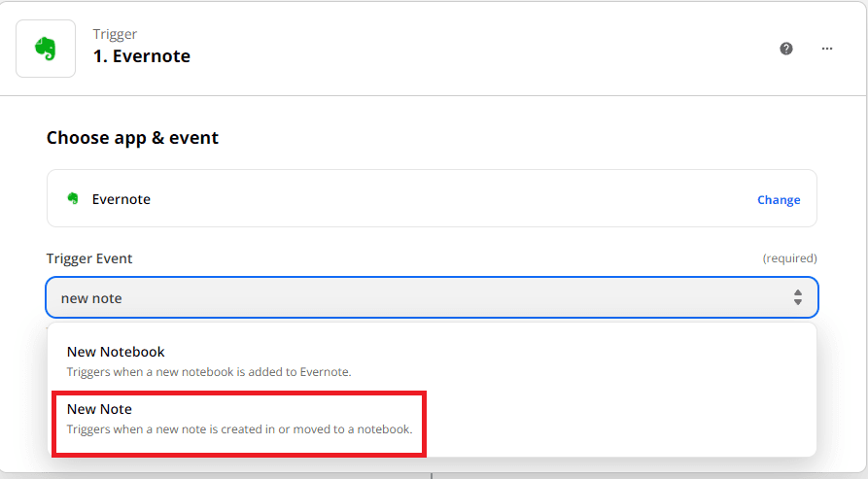This screenshot has height=479, width=868.
Task: Click the "Trigger Event" field label
Action: (x=89, y=258)
